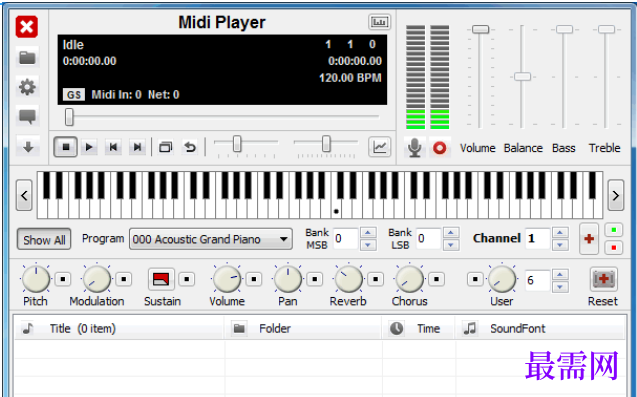This screenshot has width=637, height=397.
Task: Open the settings gear icon
Action: click(27, 87)
